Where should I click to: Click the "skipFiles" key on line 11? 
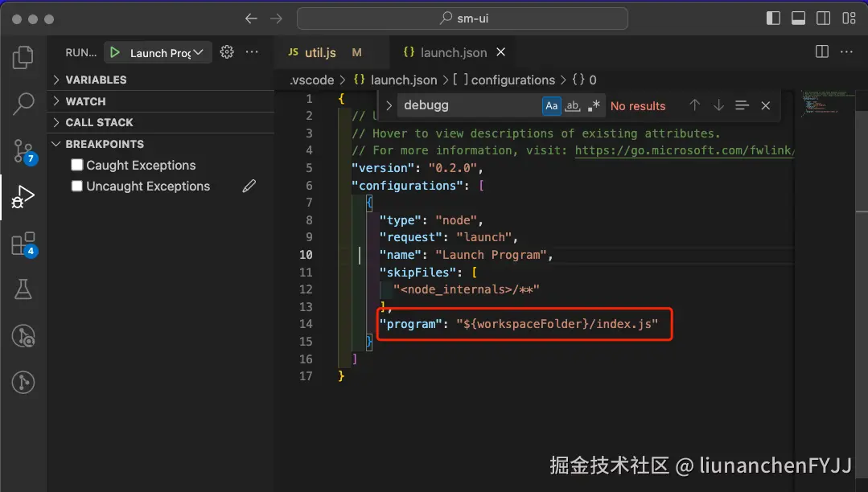(418, 273)
